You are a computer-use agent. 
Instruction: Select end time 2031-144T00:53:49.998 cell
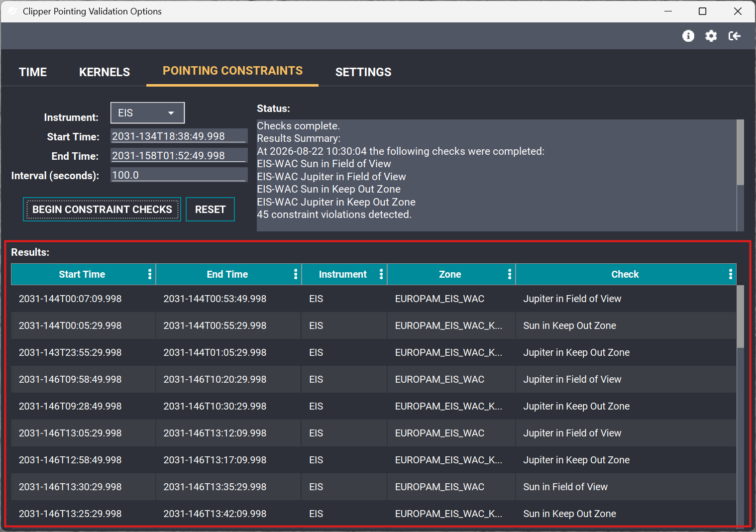pos(228,299)
